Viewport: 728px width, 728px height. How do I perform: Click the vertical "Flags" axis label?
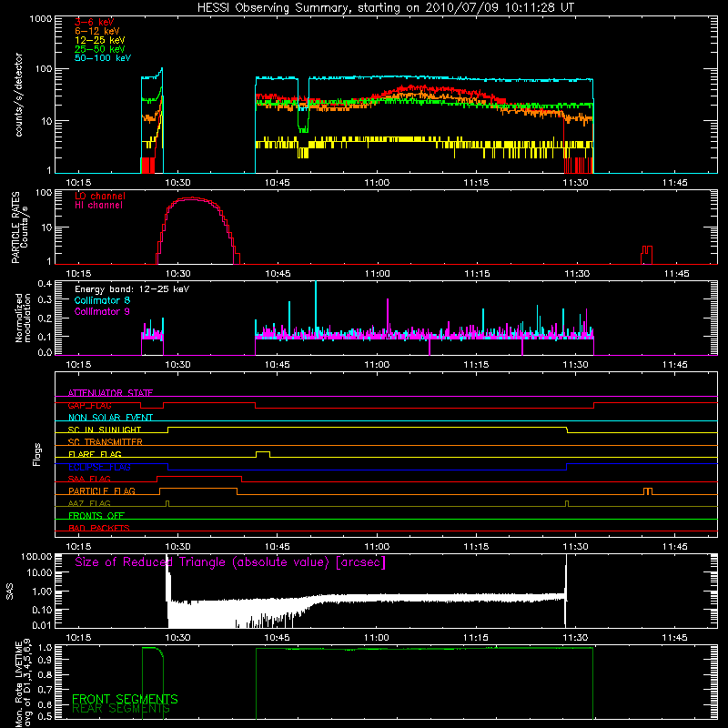[x=37, y=454]
